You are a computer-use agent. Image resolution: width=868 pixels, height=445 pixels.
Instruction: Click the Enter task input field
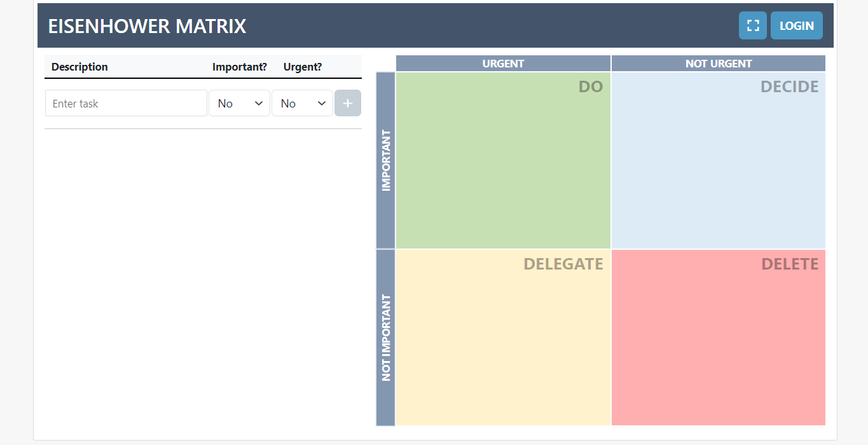tap(125, 102)
